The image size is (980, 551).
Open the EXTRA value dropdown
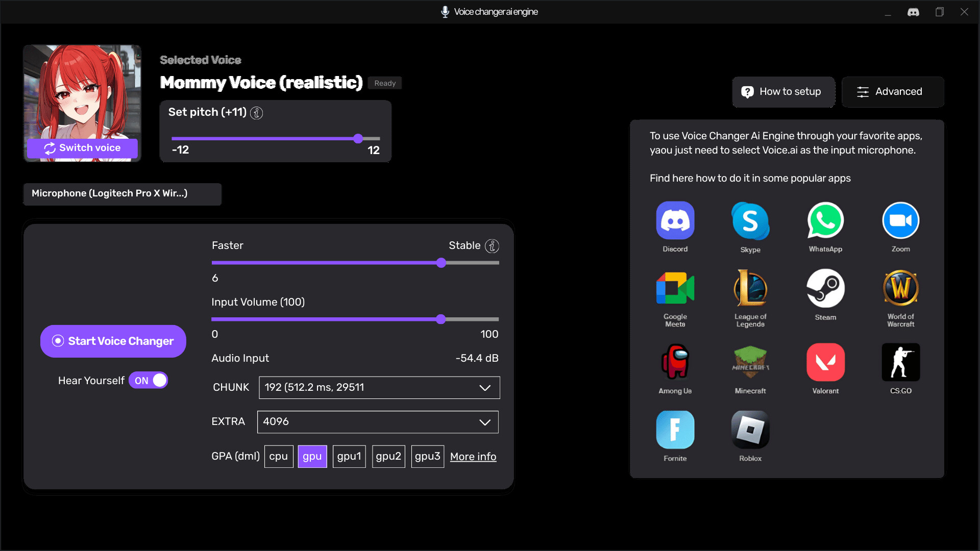pos(378,422)
